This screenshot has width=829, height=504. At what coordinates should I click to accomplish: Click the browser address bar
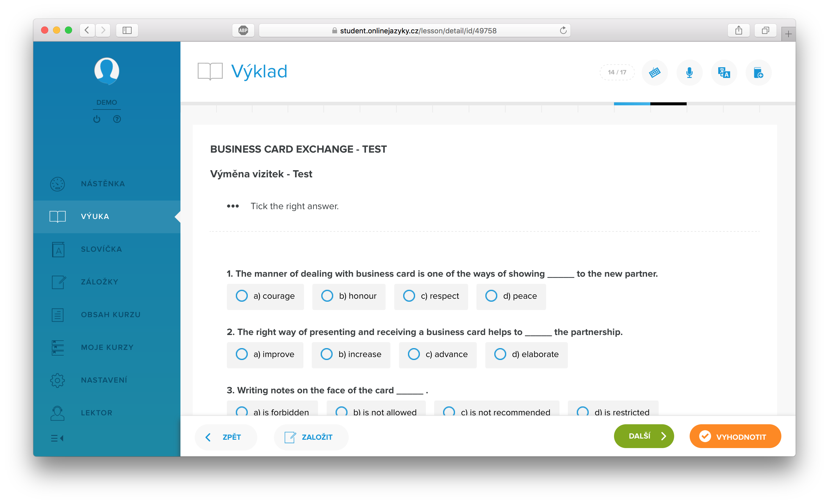pos(414,30)
